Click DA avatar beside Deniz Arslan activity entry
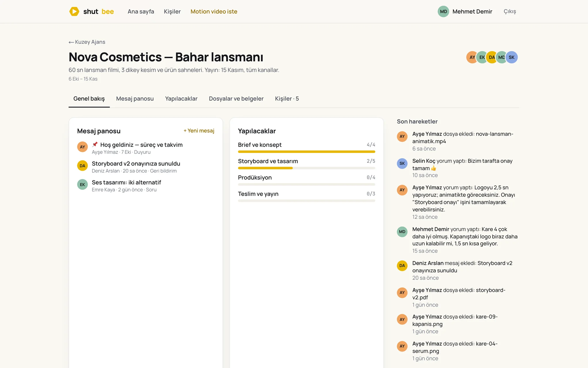 (x=402, y=266)
